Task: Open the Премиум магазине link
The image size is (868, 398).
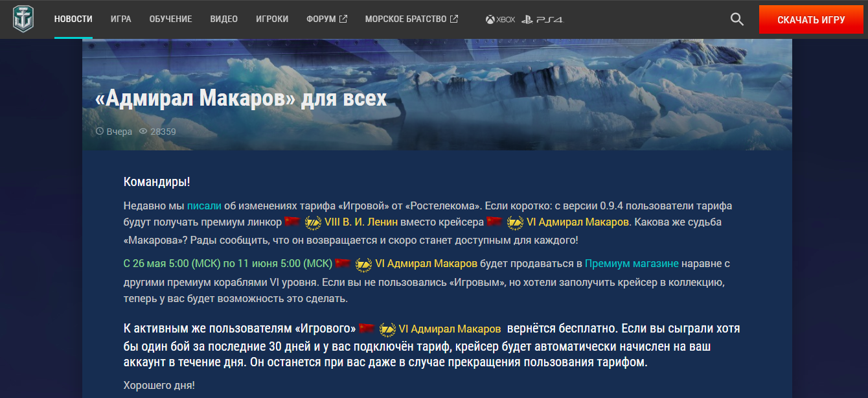Action: point(632,263)
